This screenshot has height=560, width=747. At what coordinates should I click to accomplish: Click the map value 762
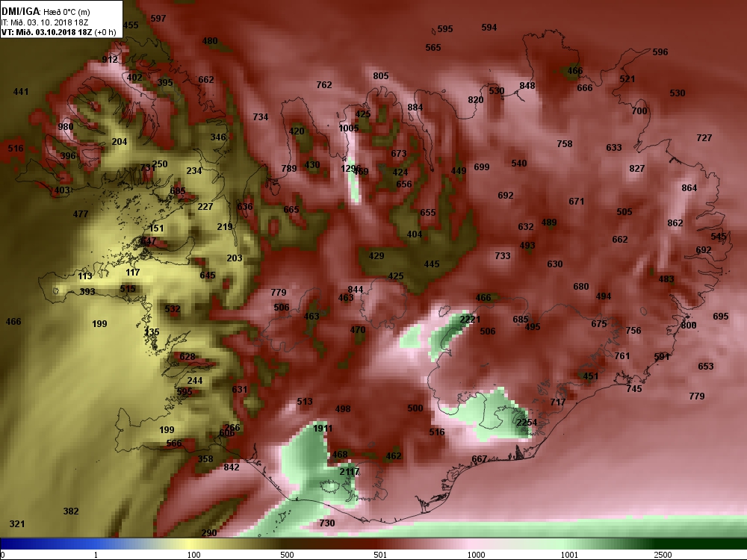324,85
